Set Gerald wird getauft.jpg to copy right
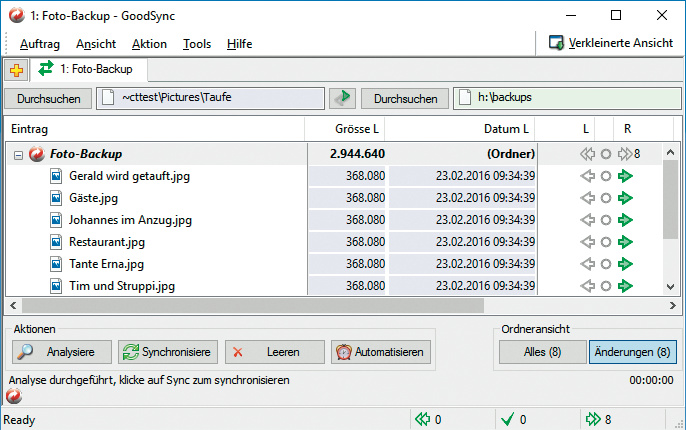The image size is (686, 430). click(625, 176)
